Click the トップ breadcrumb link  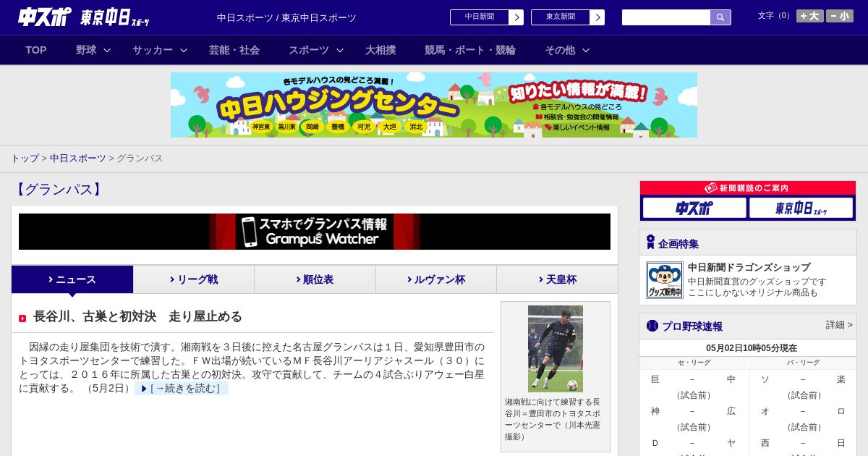pos(25,158)
